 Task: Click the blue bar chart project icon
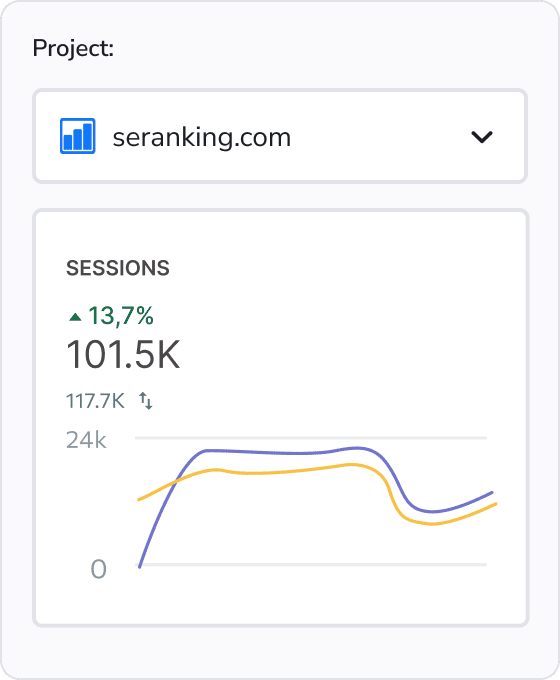[78, 136]
